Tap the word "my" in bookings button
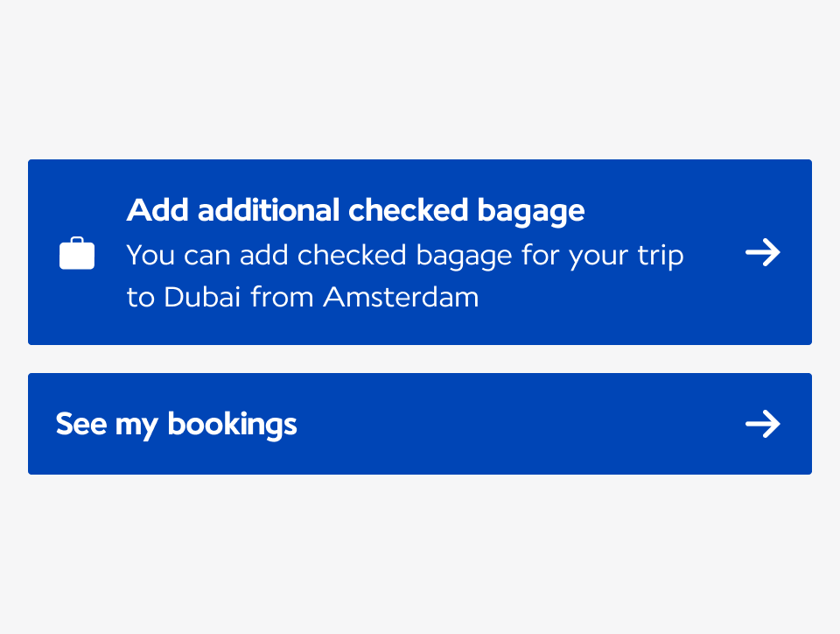The width and height of the screenshot is (840, 634). point(136,427)
